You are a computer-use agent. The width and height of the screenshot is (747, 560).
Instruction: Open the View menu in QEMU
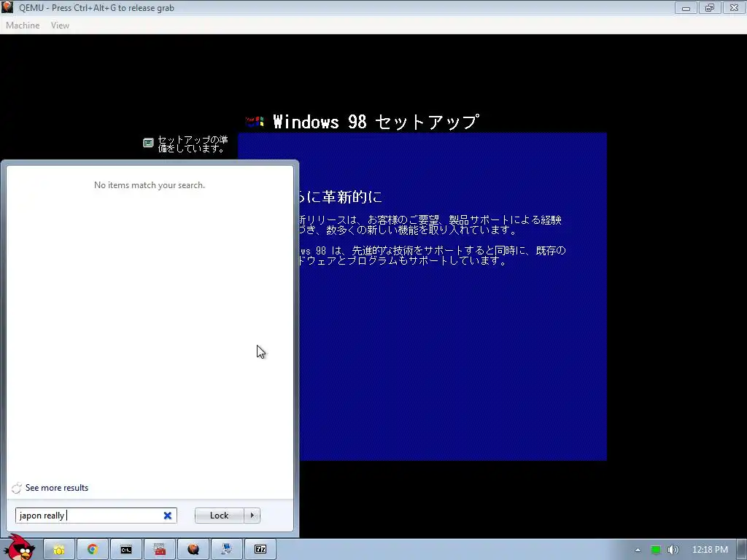[x=60, y=26]
